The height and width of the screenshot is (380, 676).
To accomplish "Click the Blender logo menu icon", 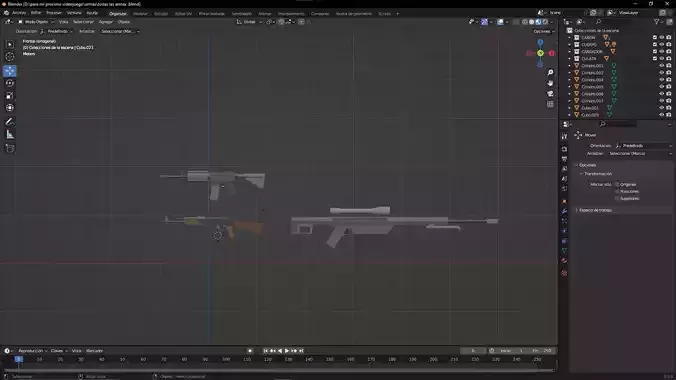I will 6,13.
